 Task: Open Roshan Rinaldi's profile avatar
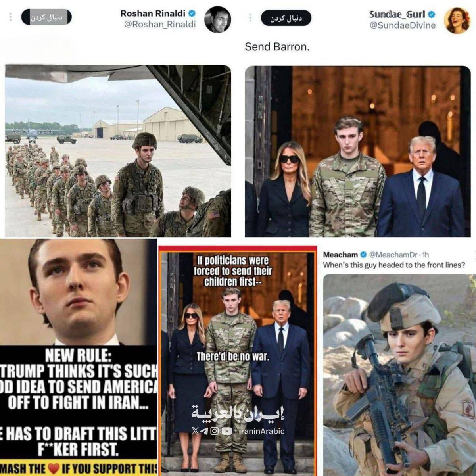click(218, 19)
